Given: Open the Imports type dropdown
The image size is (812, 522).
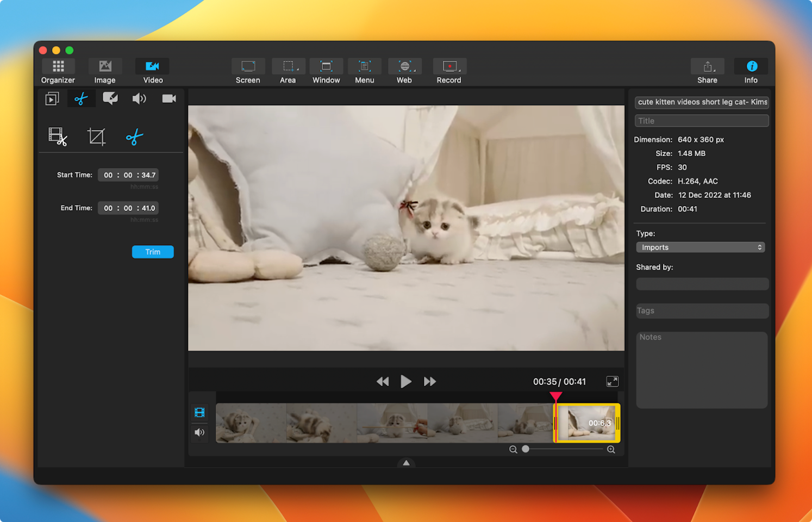Looking at the screenshot, I should (700, 247).
